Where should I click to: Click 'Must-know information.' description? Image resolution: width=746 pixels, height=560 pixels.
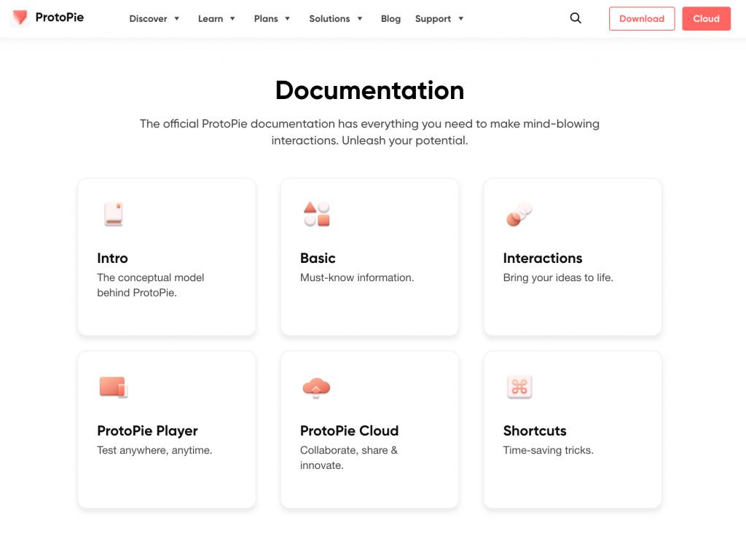tap(357, 277)
